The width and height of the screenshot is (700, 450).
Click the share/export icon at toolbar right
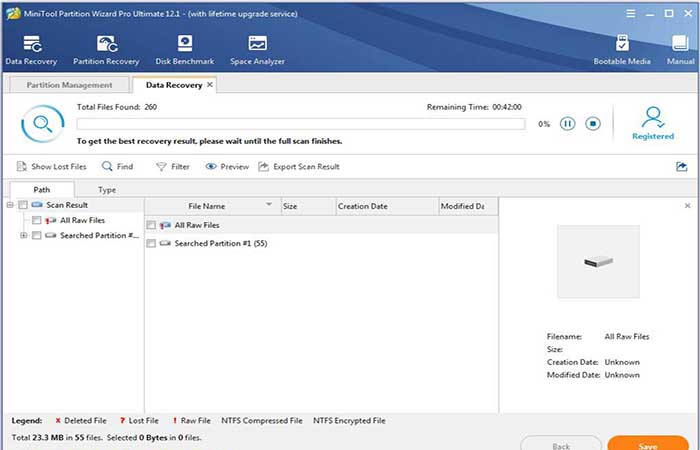682,167
